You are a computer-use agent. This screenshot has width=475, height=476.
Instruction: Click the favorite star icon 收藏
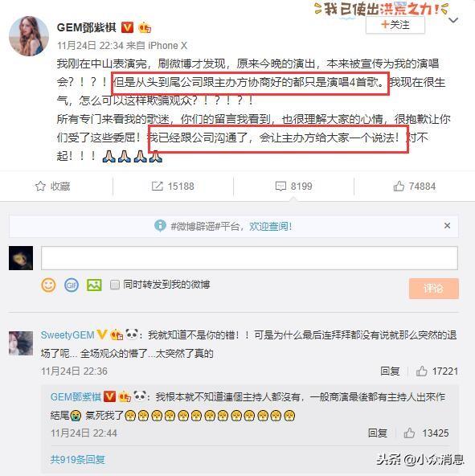click(x=40, y=186)
